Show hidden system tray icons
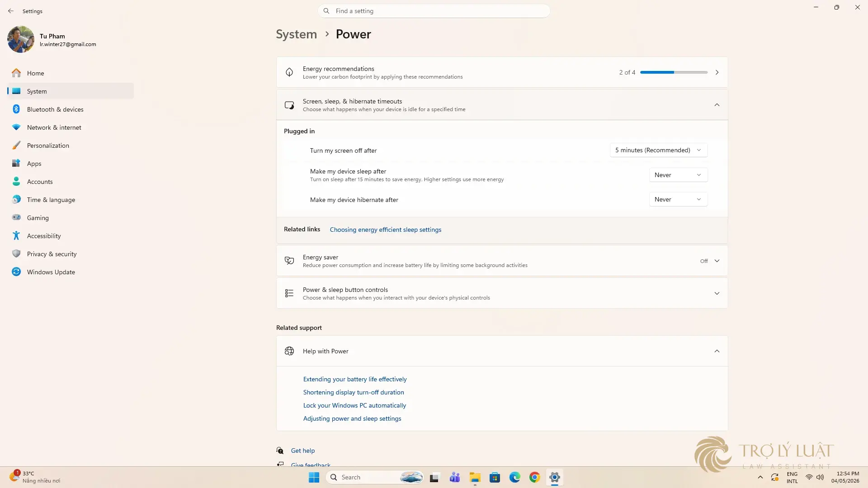 pos(760,477)
